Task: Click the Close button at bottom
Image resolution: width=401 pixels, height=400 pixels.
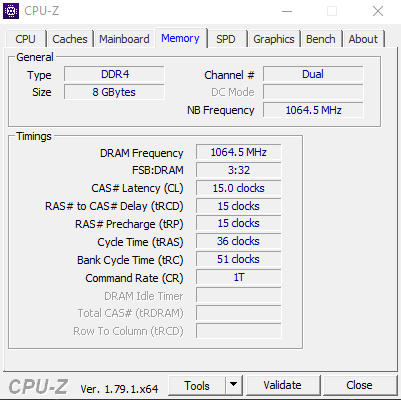Action: [x=359, y=385]
